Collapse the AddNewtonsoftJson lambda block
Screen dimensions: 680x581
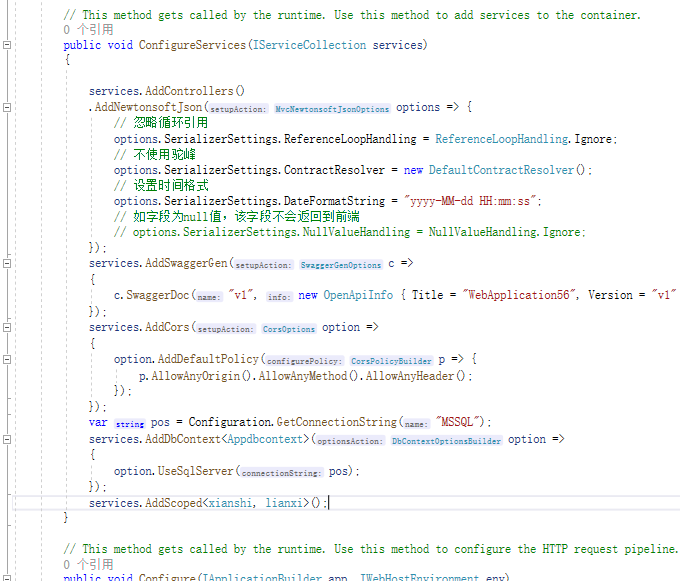pos(7,107)
